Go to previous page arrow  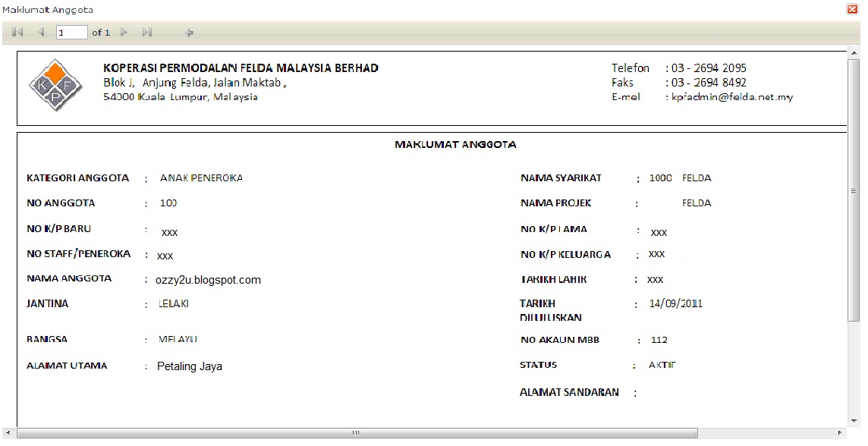[x=42, y=32]
